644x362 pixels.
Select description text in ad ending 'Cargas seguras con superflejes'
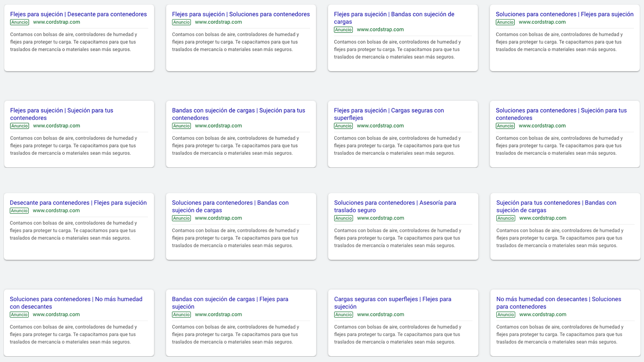[397, 146]
